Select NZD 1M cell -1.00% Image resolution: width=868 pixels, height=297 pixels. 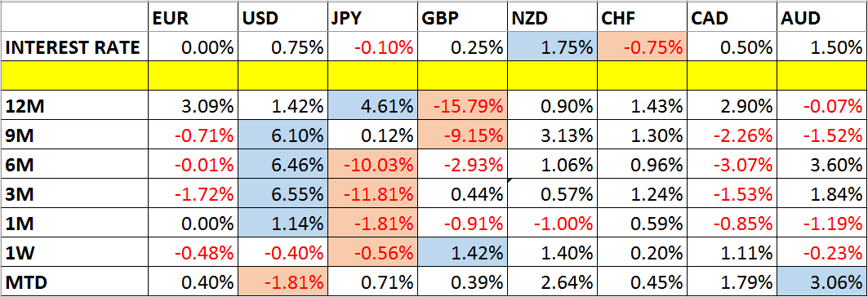[552, 224]
